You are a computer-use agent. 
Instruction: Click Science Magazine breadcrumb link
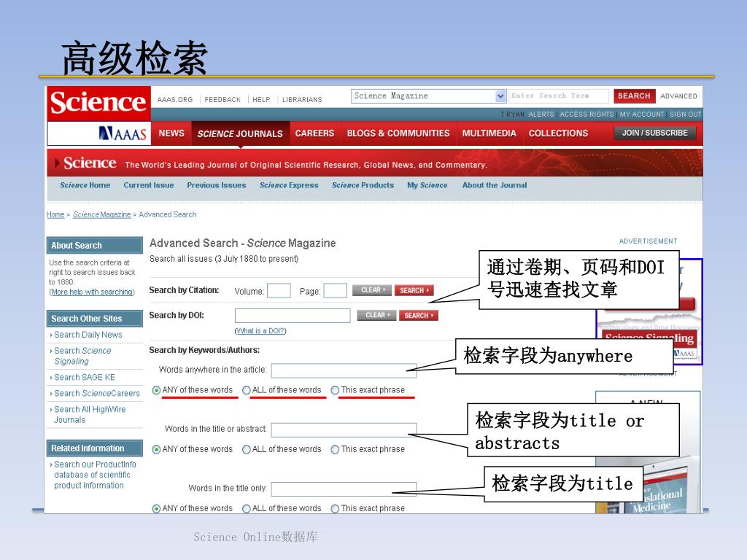[101, 215]
